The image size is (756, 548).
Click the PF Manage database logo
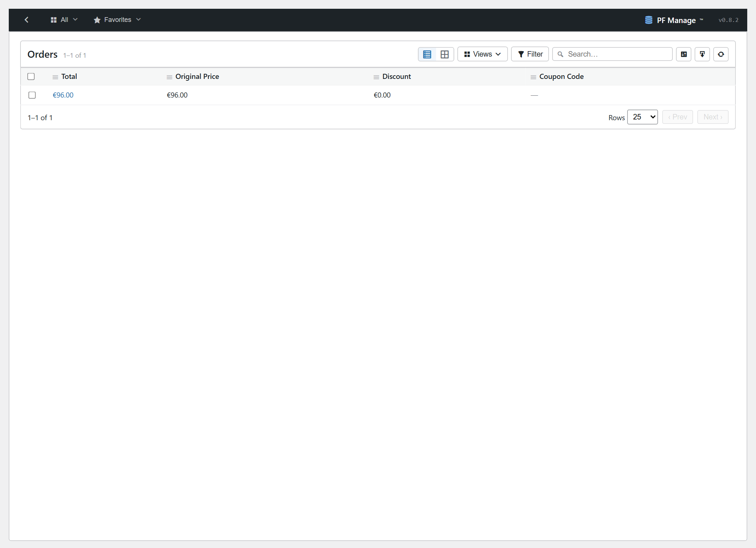click(x=649, y=20)
